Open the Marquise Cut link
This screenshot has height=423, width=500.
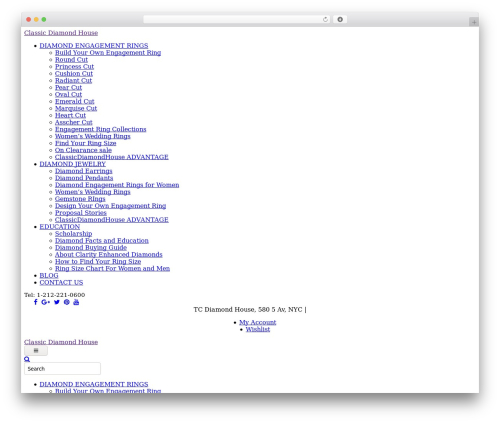tap(76, 108)
